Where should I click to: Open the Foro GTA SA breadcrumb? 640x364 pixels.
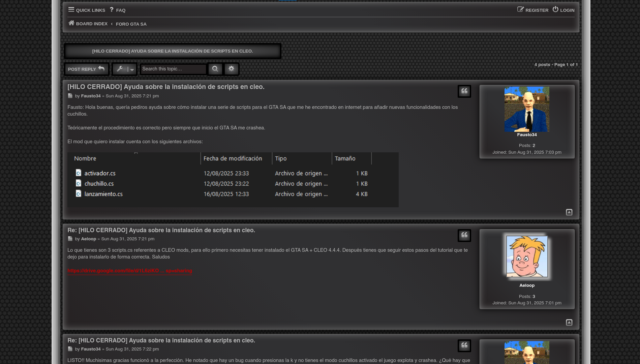[131, 24]
